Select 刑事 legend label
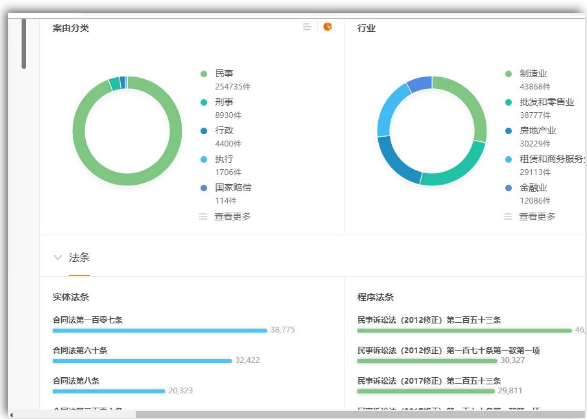This screenshot has width=587, height=419. tap(224, 102)
